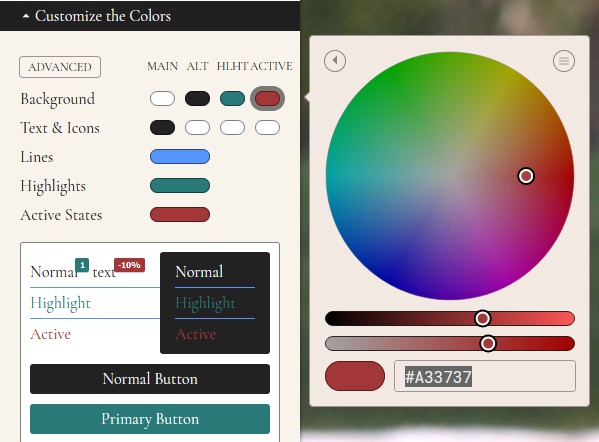Viewport: 599px width, 442px height.
Task: Select the highlight Background teal swatch
Action: click(x=232, y=99)
